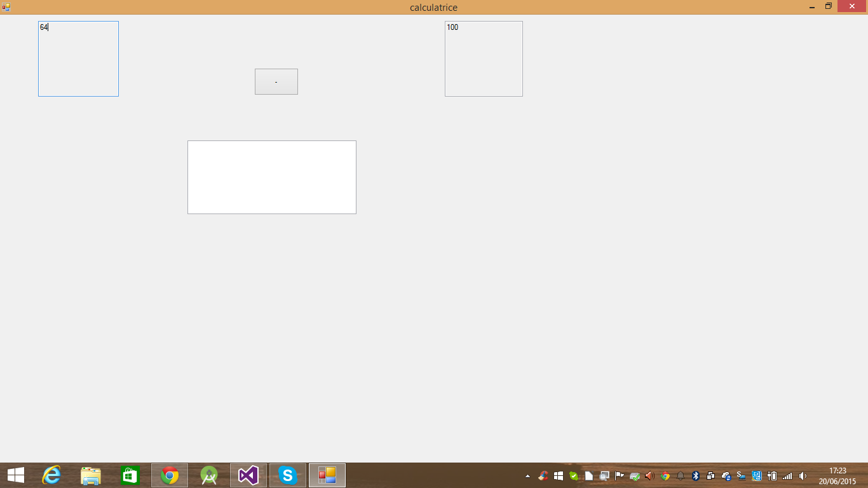Open the Windows Store taskbar icon
The image size is (868, 488).
click(x=130, y=475)
